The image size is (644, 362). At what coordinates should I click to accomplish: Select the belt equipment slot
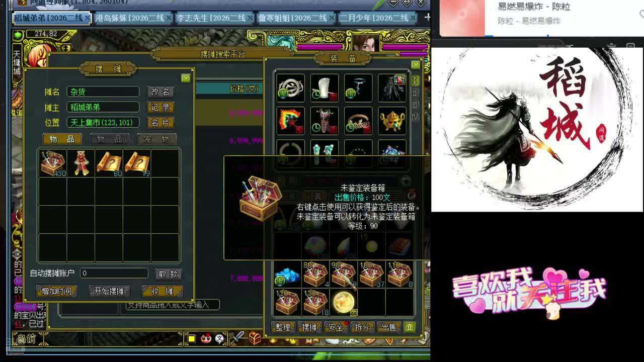358,121
